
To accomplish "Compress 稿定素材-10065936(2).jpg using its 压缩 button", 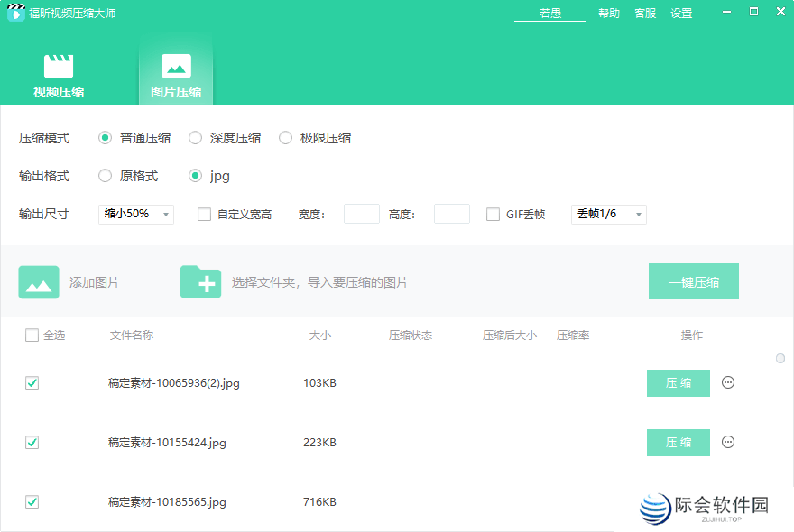I will point(678,382).
